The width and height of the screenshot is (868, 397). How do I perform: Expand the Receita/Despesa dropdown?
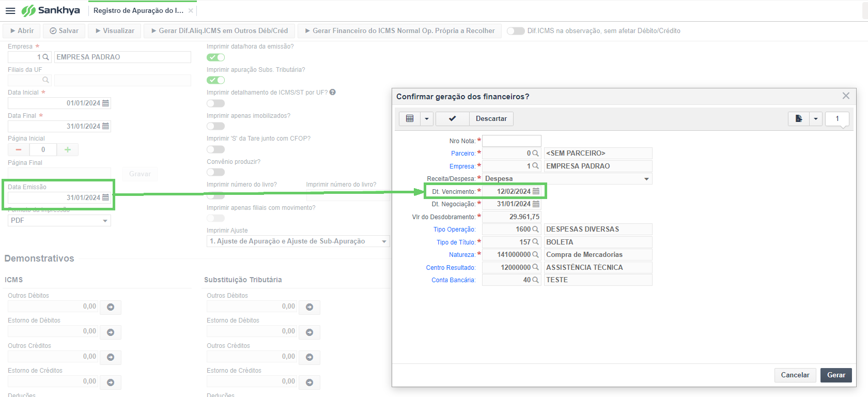pyautogui.click(x=646, y=179)
